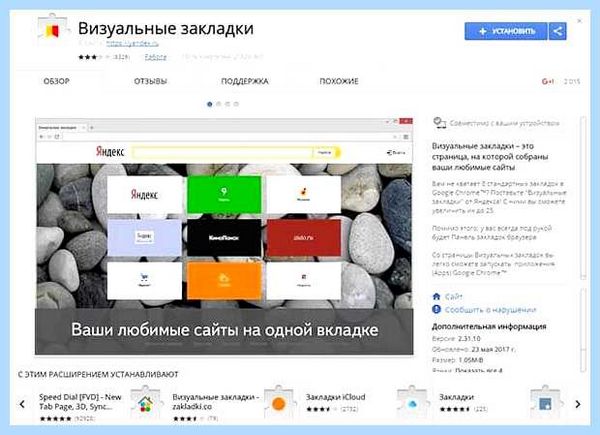This screenshot has height=435, width=600.
Task: Click the Яндекс logo in preview screenshot
Action: coord(110,152)
